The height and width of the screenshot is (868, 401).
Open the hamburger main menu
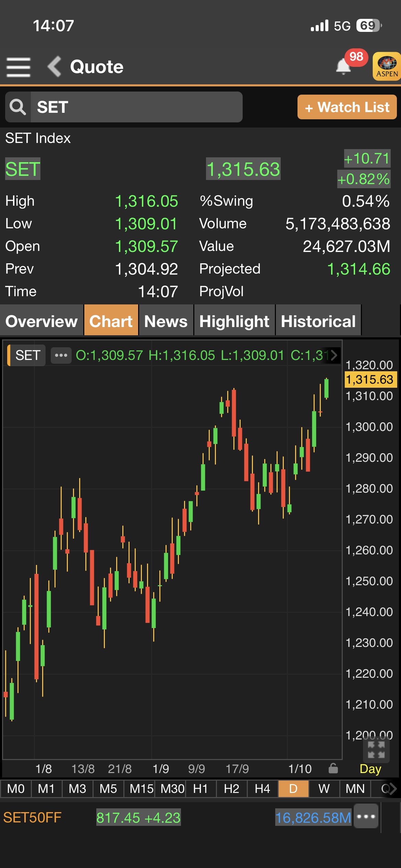click(x=19, y=67)
